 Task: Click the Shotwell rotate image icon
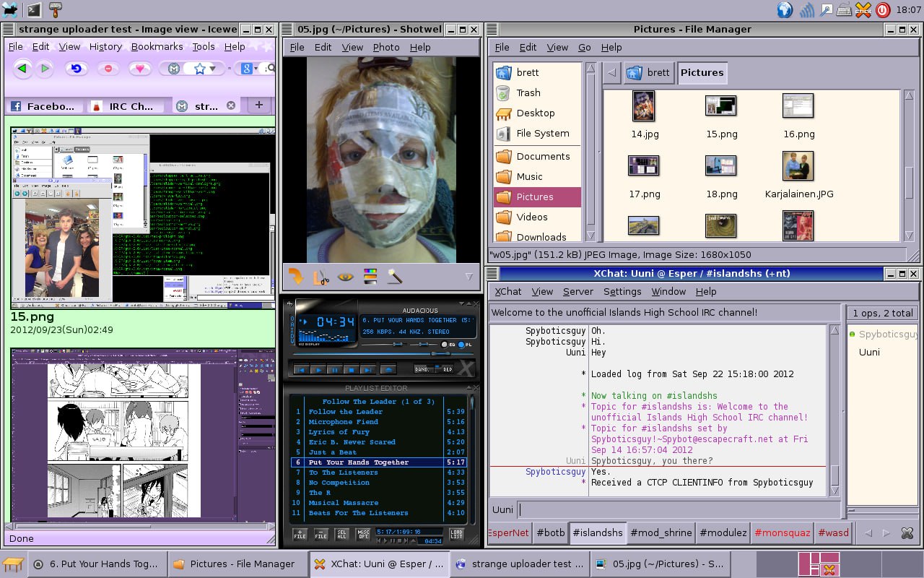click(x=296, y=276)
